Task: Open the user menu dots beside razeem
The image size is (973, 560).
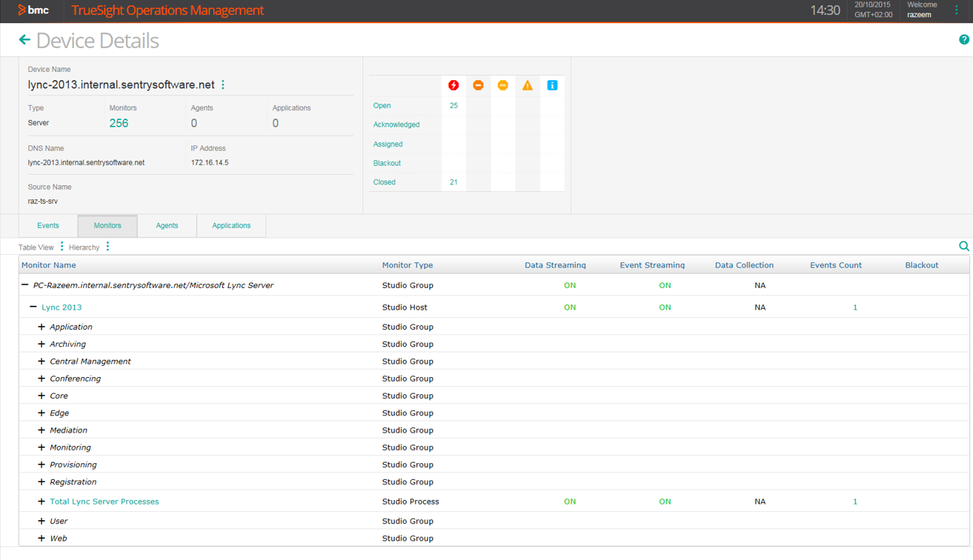Action: point(956,10)
